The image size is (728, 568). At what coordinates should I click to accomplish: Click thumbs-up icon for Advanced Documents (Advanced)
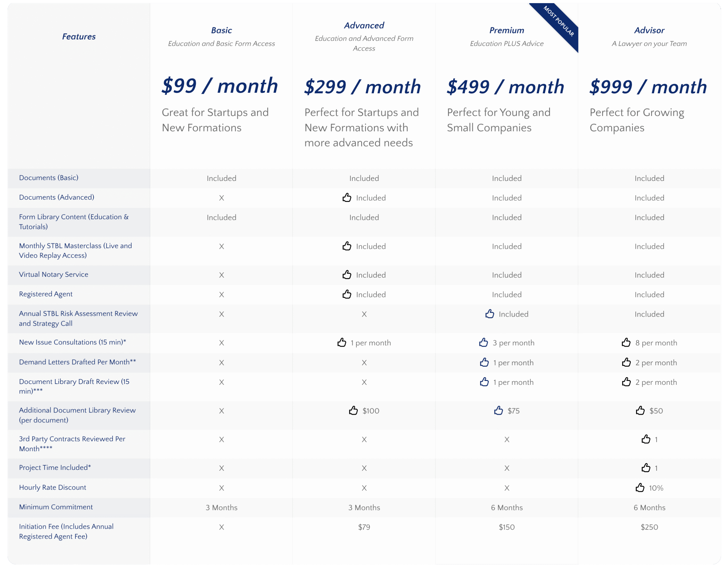pos(347,197)
